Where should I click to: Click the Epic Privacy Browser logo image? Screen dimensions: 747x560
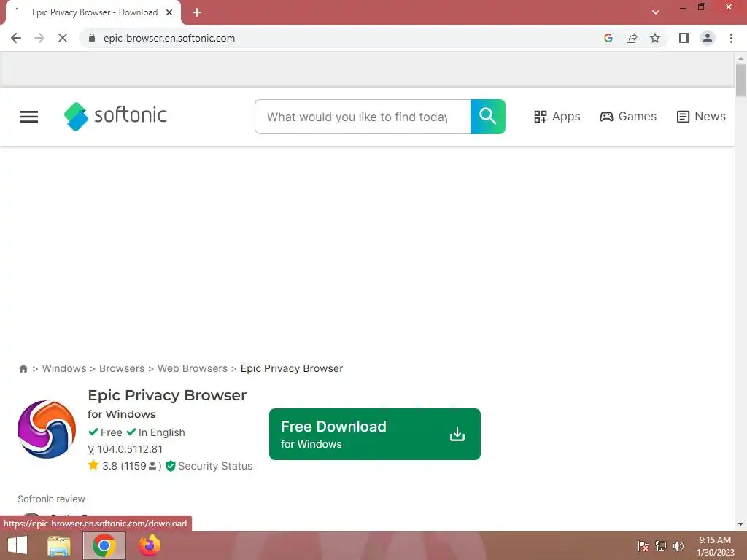[x=47, y=429]
